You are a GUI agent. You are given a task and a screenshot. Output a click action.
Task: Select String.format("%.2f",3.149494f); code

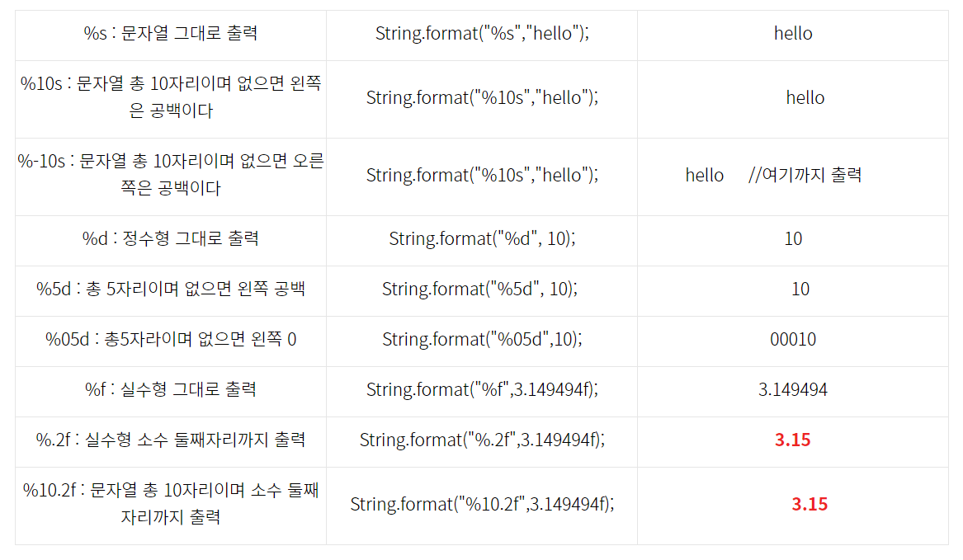482,440
